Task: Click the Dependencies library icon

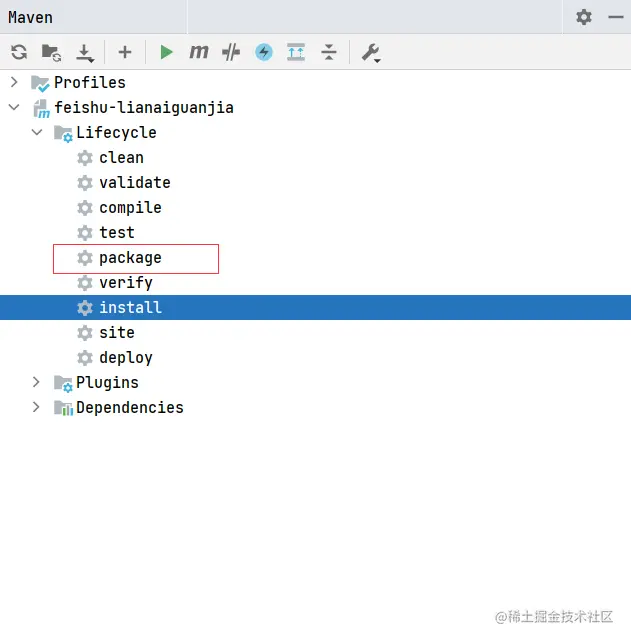Action: click(63, 408)
